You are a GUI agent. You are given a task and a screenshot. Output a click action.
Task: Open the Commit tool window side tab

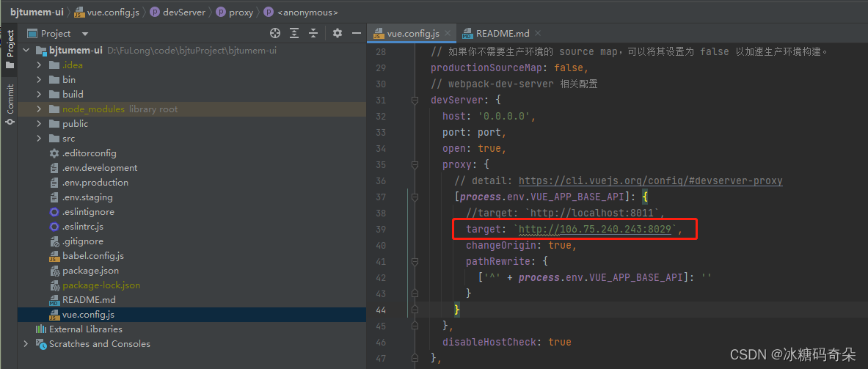(10, 105)
